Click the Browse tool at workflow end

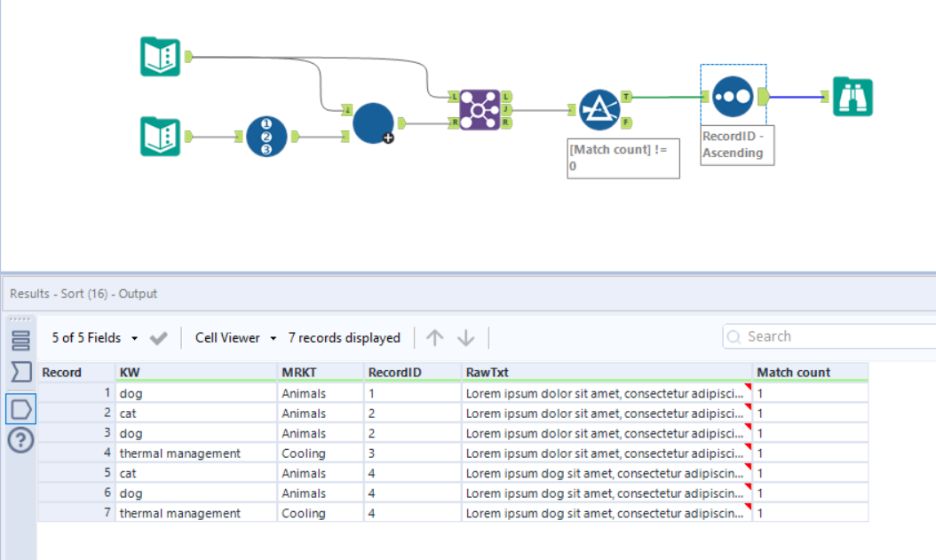tap(851, 97)
